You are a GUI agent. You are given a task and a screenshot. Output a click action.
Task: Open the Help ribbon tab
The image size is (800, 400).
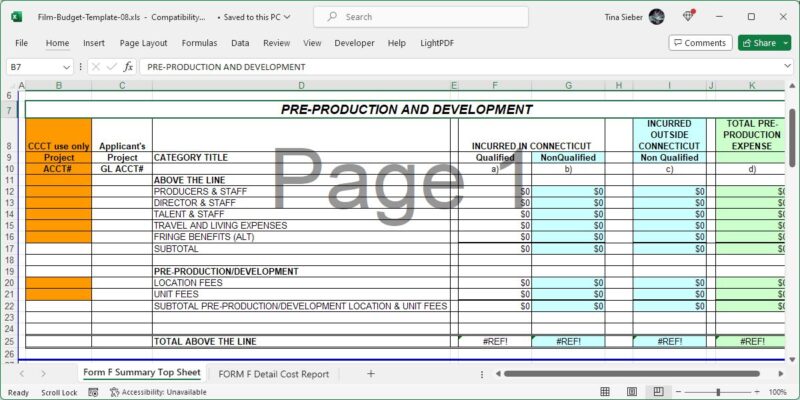pos(397,43)
